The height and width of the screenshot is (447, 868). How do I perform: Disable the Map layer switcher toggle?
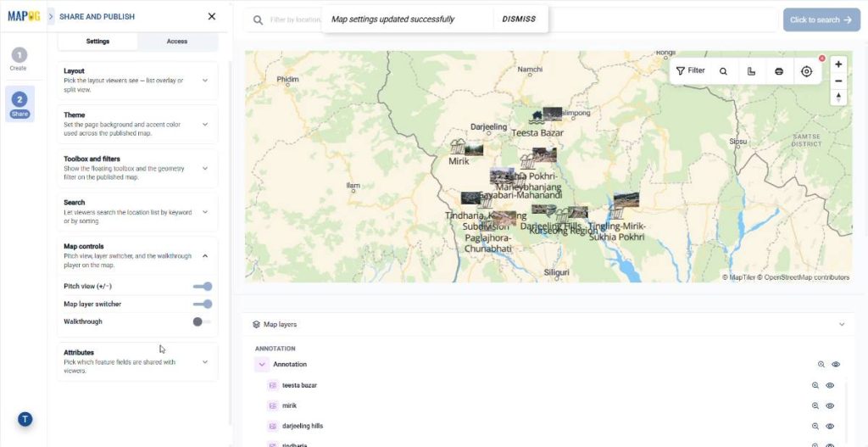point(203,305)
